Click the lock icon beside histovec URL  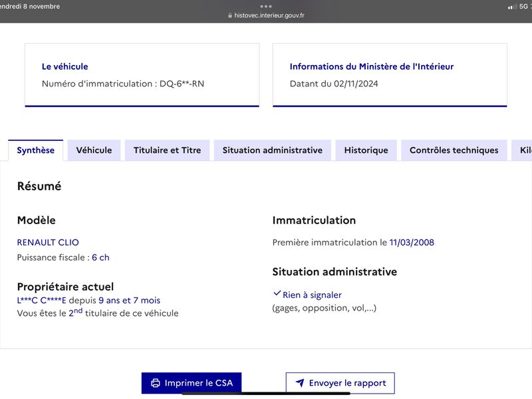(230, 15)
